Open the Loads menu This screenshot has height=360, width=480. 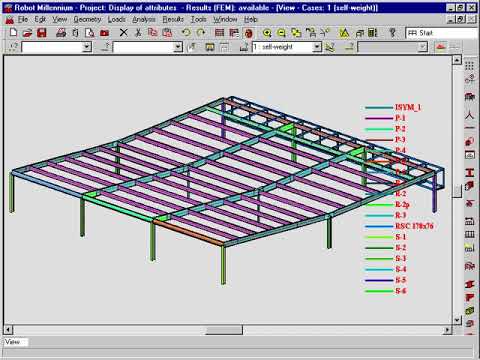point(117,20)
